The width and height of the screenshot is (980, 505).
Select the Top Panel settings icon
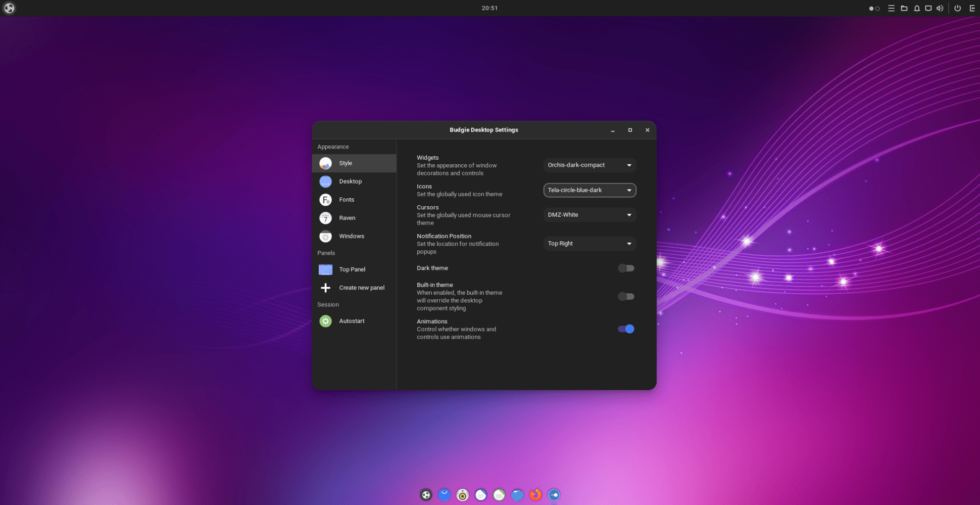325,269
